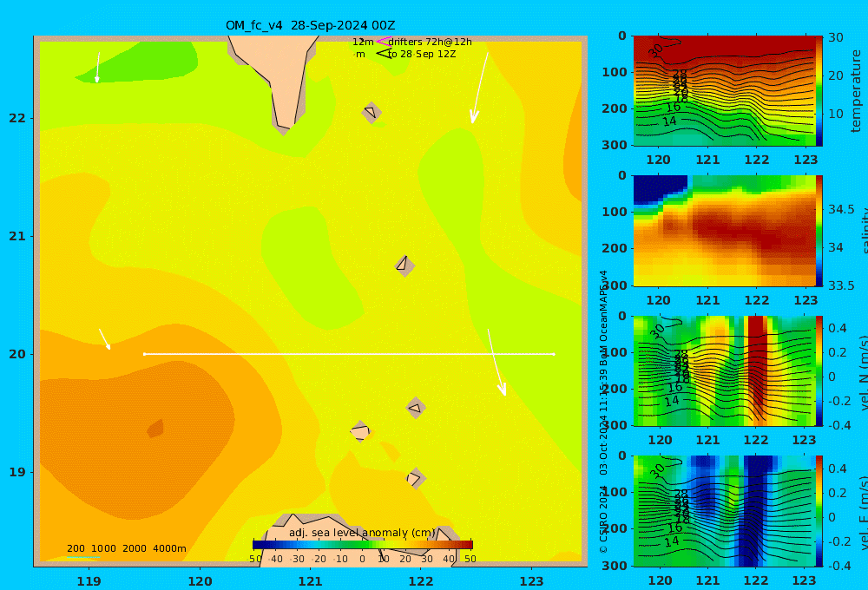Click the white current arrow crossing the transect line's east end
The image size is (868, 590).
[497, 363]
